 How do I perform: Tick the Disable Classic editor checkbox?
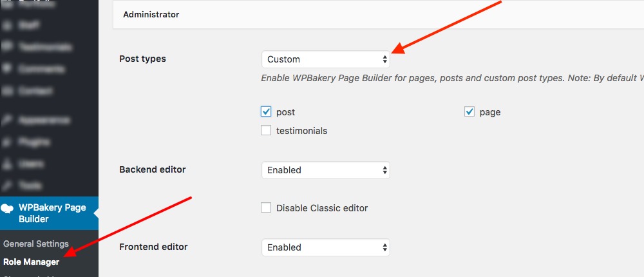click(266, 208)
